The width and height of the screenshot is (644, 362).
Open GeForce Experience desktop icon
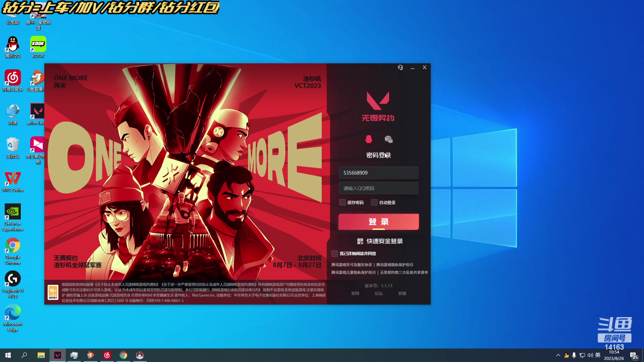pos(13,218)
